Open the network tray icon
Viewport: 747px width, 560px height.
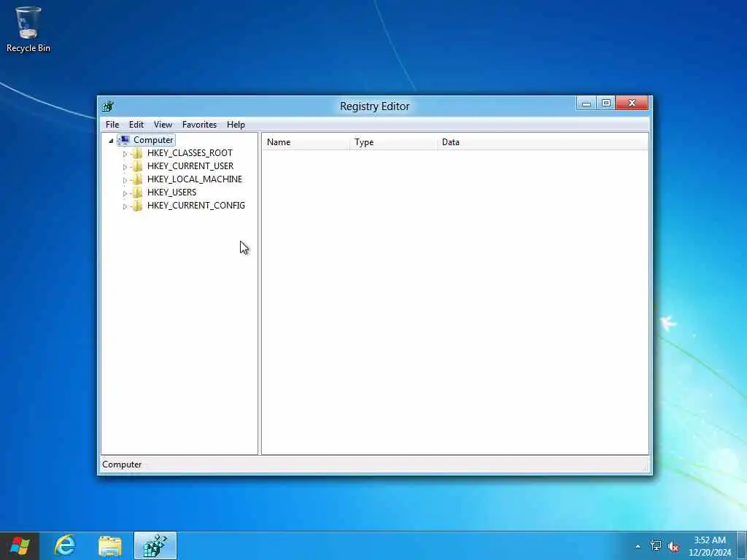tap(656, 545)
